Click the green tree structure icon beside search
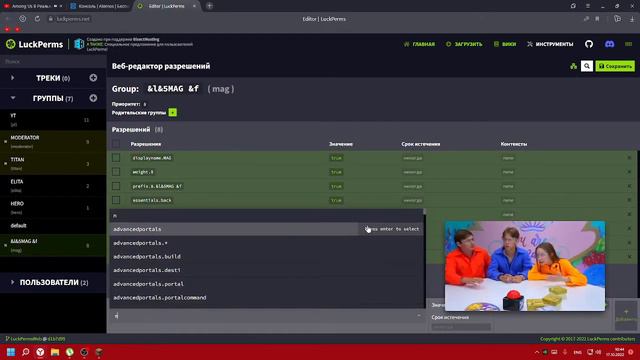Image resolution: width=640 pixels, height=360 pixels. pos(573,66)
